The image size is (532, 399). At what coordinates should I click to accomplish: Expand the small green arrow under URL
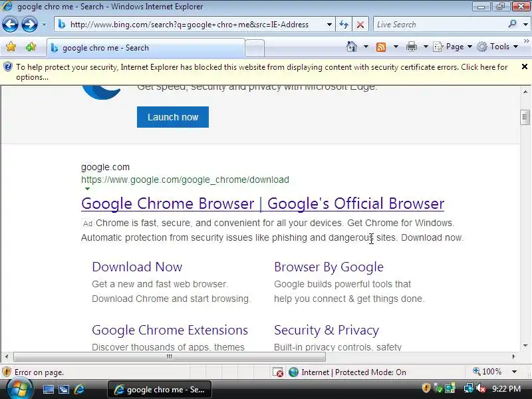87,189
